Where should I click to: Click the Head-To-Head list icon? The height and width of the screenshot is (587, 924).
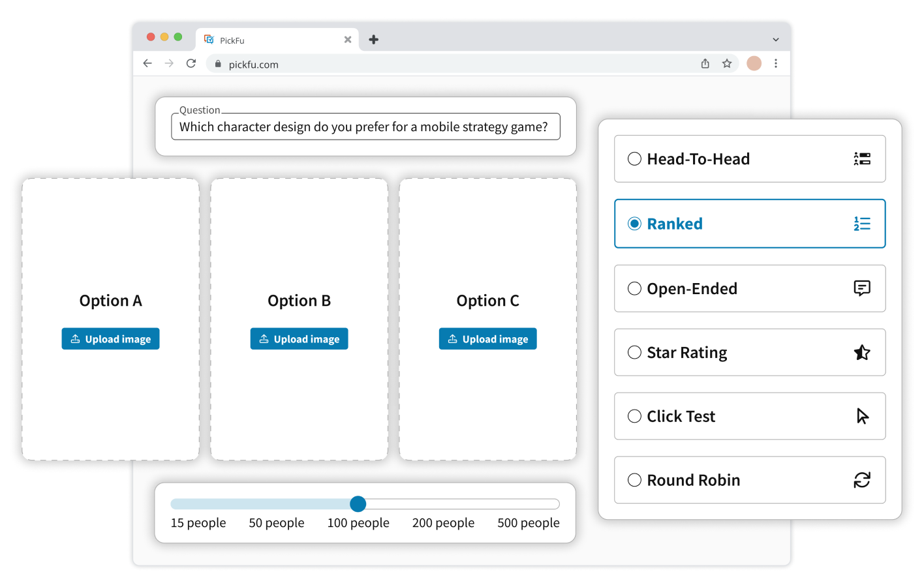tap(862, 158)
